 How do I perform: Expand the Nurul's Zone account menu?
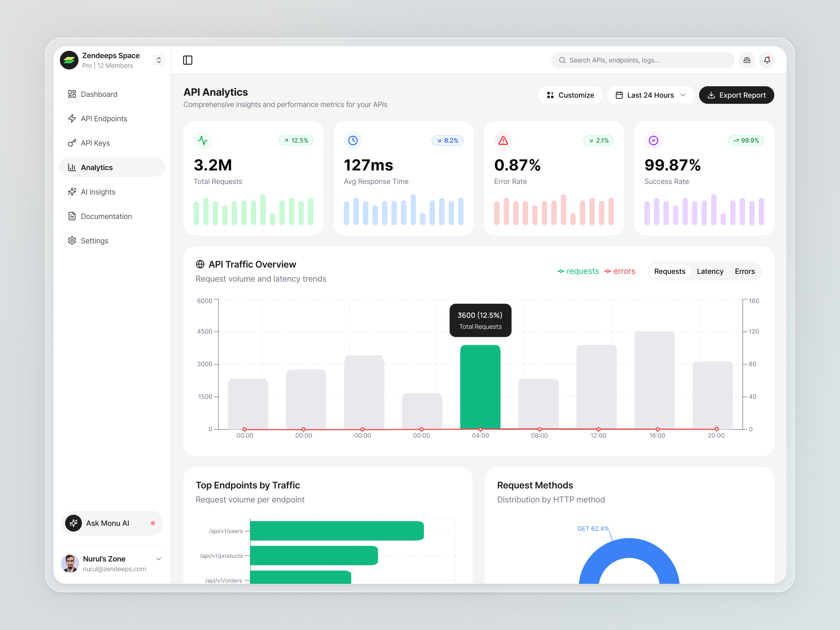pyautogui.click(x=159, y=559)
